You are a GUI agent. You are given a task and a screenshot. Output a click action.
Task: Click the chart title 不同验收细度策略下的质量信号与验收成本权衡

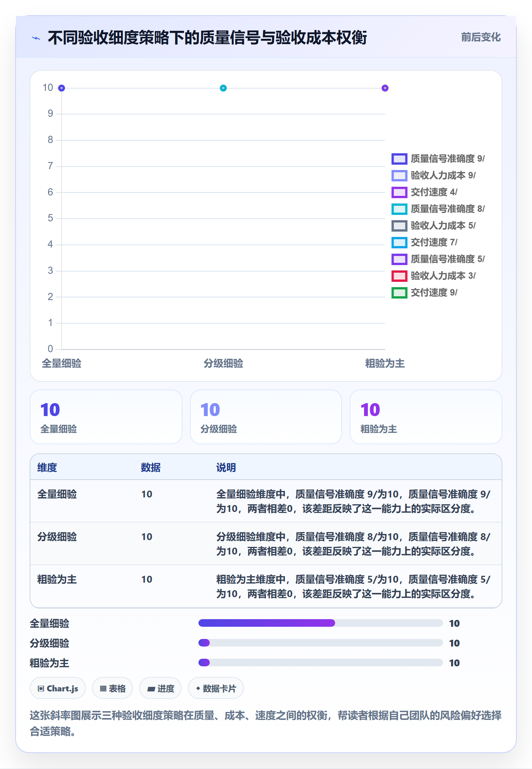[207, 38]
